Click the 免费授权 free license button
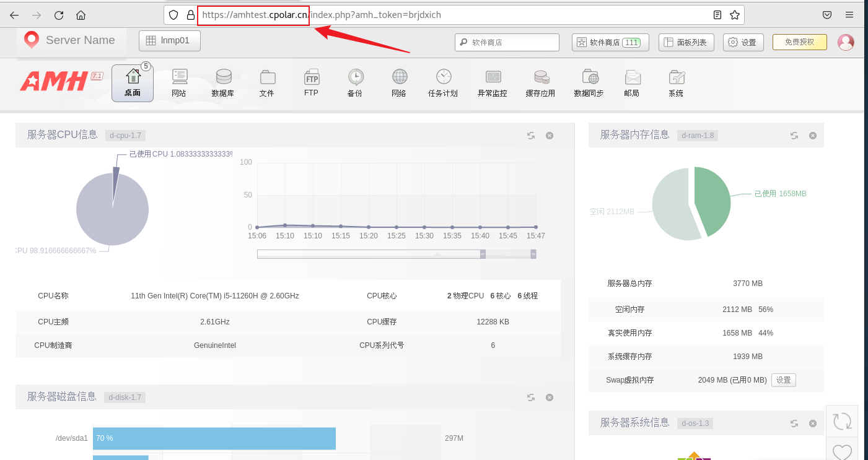 pos(800,42)
